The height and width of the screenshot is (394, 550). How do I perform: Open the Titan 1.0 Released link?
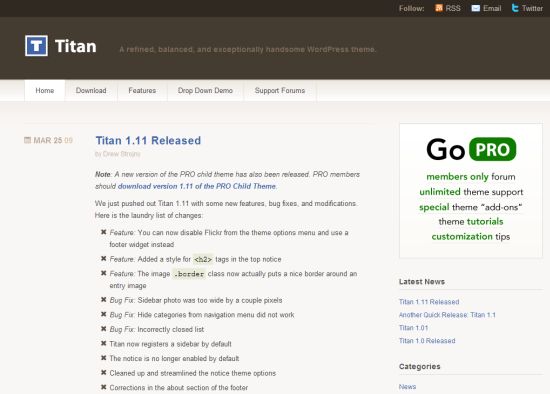point(427,341)
